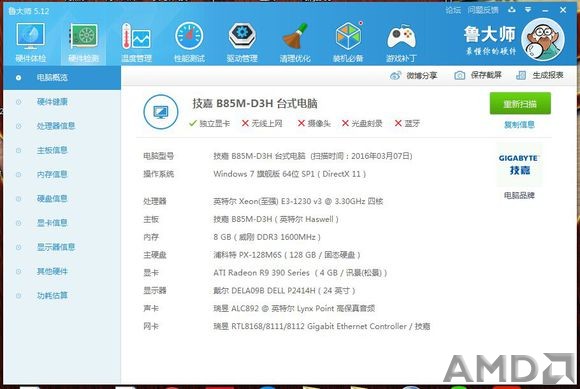Click the PX-128M6S hard drive value
The height and width of the screenshot is (389, 580).
[x=287, y=255]
